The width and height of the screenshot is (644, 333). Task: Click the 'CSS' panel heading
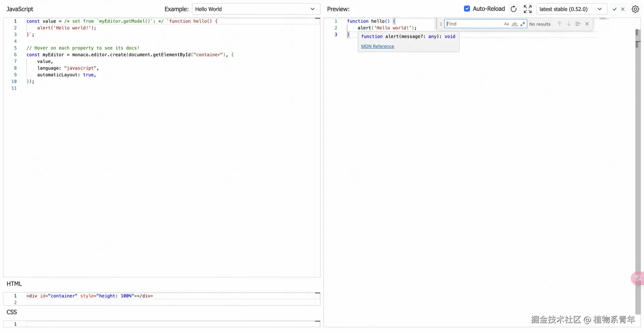coord(12,312)
